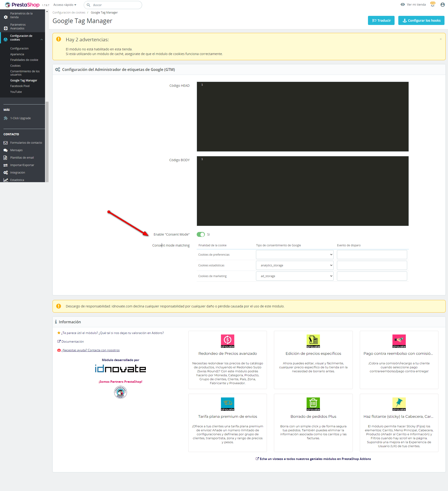Click the sticky Cabecera pushpin module icon

pyautogui.click(x=399, y=404)
